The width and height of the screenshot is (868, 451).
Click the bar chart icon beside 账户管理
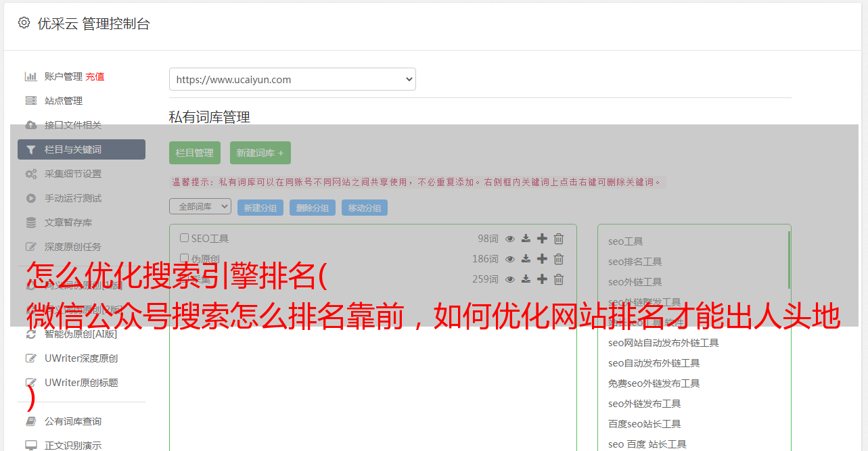(30, 76)
